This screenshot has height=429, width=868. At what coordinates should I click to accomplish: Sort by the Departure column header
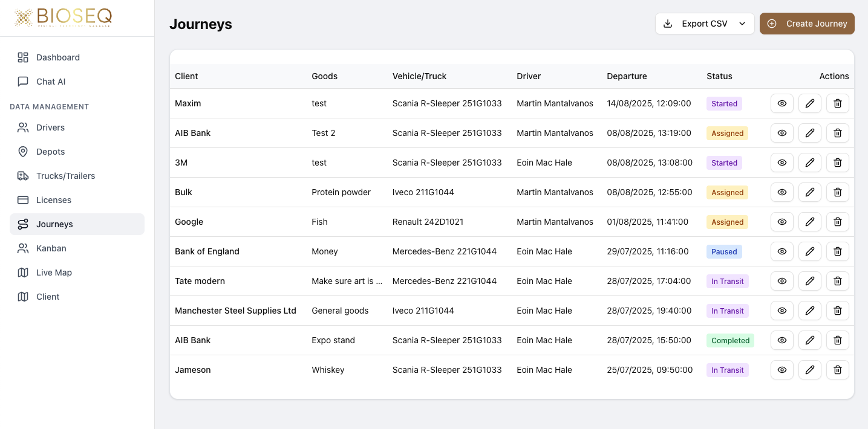click(627, 76)
